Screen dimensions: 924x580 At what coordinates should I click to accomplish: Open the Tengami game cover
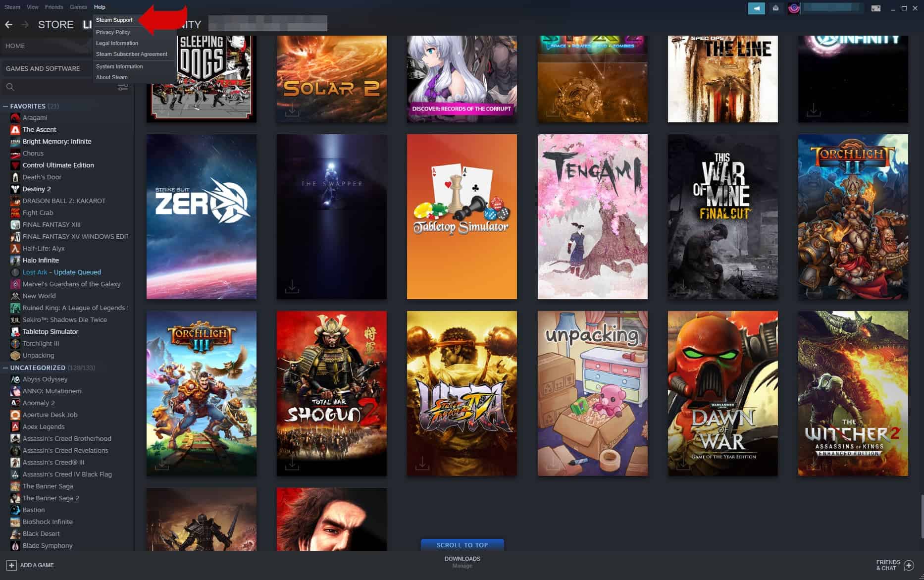click(593, 216)
